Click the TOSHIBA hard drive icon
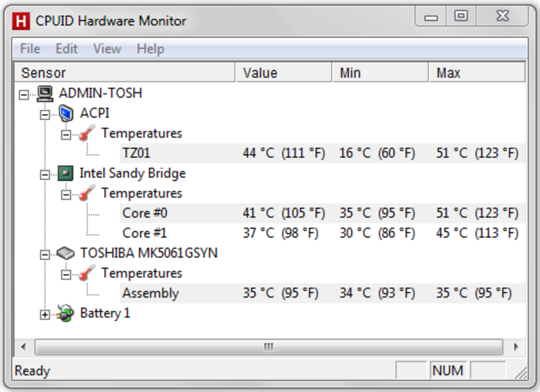This screenshot has height=392, width=540. (65, 253)
